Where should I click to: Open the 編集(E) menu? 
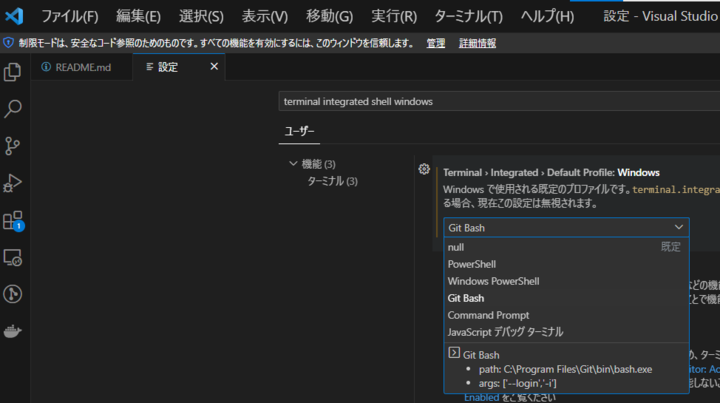click(x=138, y=17)
